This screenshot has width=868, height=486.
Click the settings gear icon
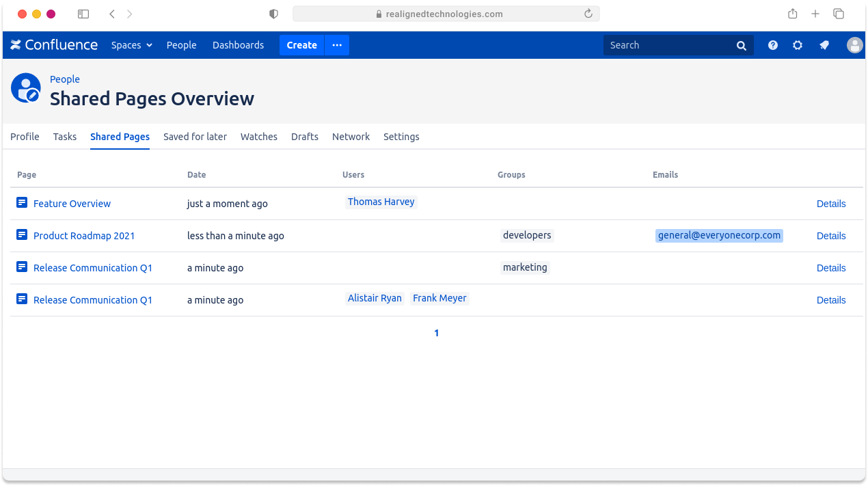(x=798, y=45)
